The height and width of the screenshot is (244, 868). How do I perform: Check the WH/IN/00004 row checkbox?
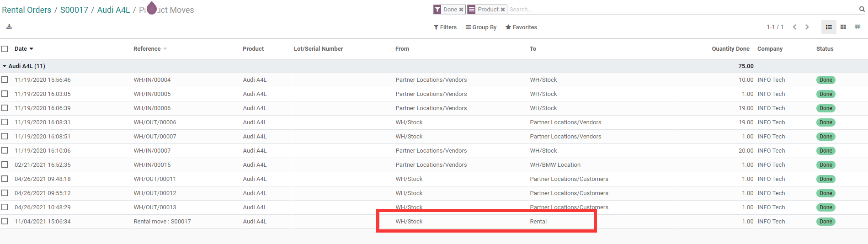(x=5, y=80)
